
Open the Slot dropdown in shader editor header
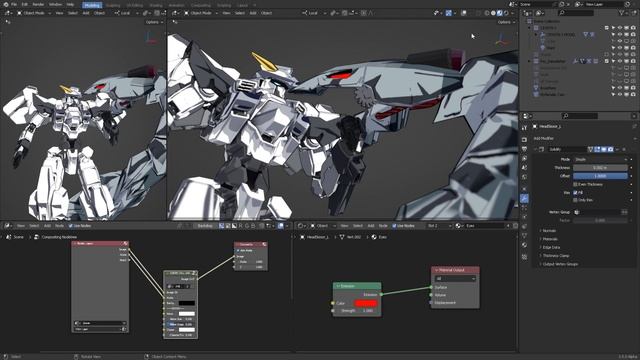(x=439, y=226)
